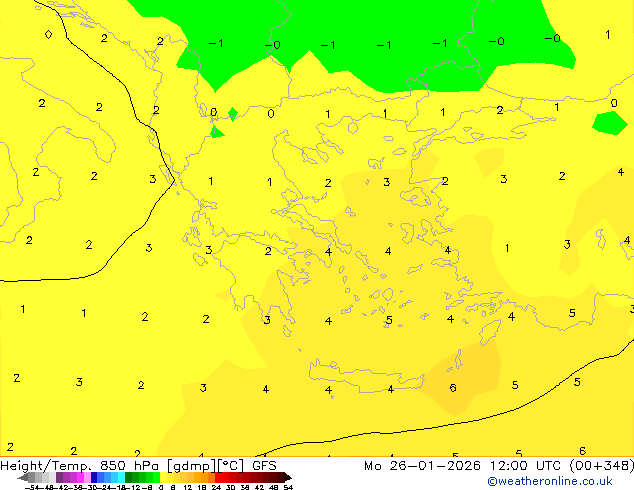Image resolution: width=634 pixels, height=490 pixels.
Task: Click the light pink legend swatch
Action: 87,477
